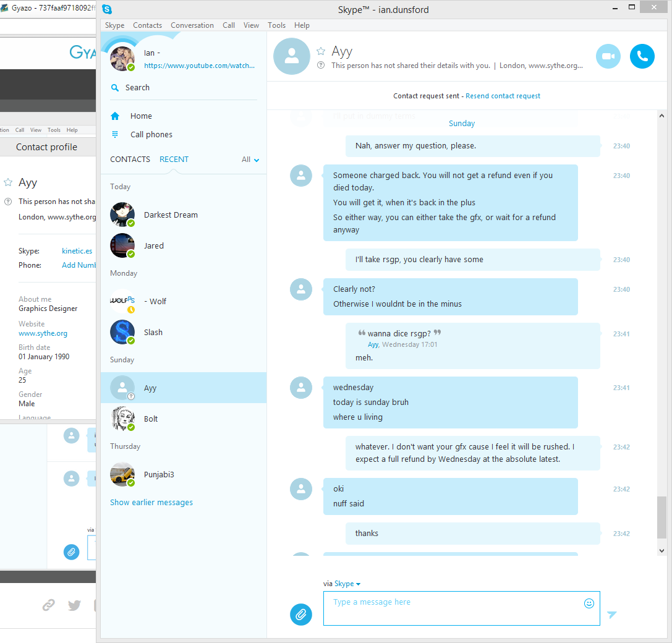Click the 'Nah, answer my question, please.' message

pos(473,146)
